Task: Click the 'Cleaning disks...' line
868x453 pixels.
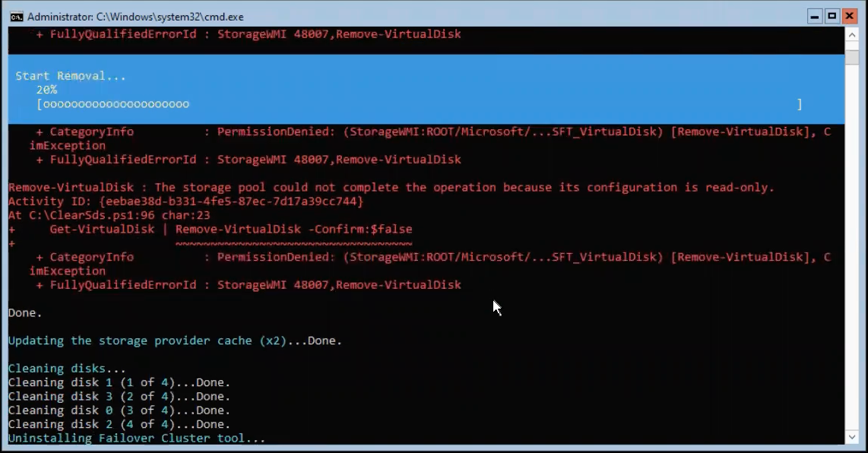Action: tap(67, 369)
